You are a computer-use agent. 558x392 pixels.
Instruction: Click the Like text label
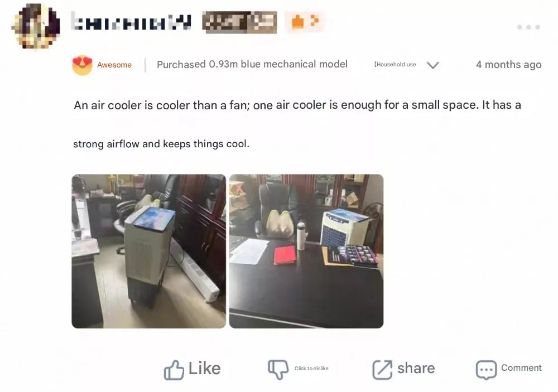coord(205,369)
